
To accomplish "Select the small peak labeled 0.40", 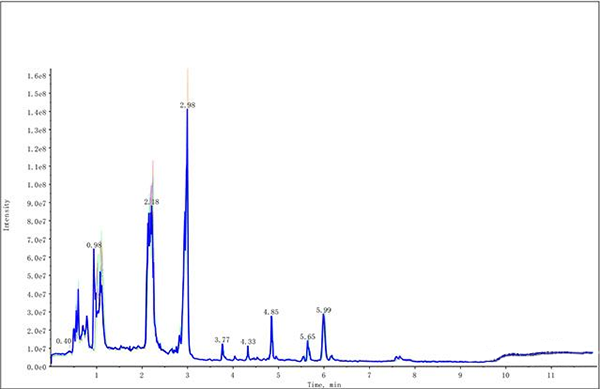I will click(x=64, y=341).
